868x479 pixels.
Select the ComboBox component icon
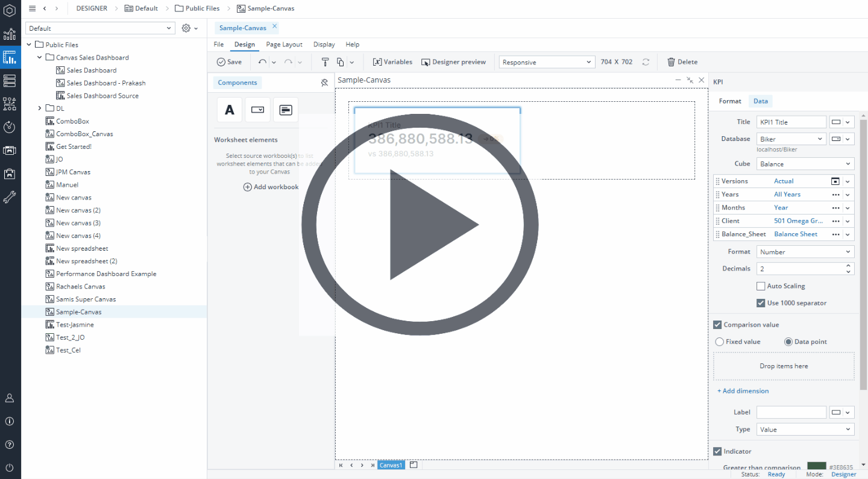click(257, 110)
